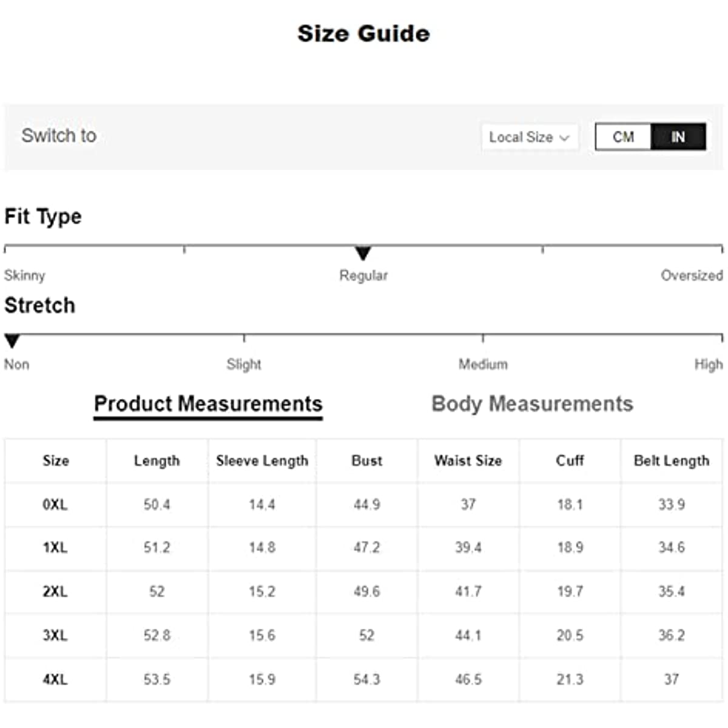
Task: Switch to Body Measurements tab
Action: 532,404
